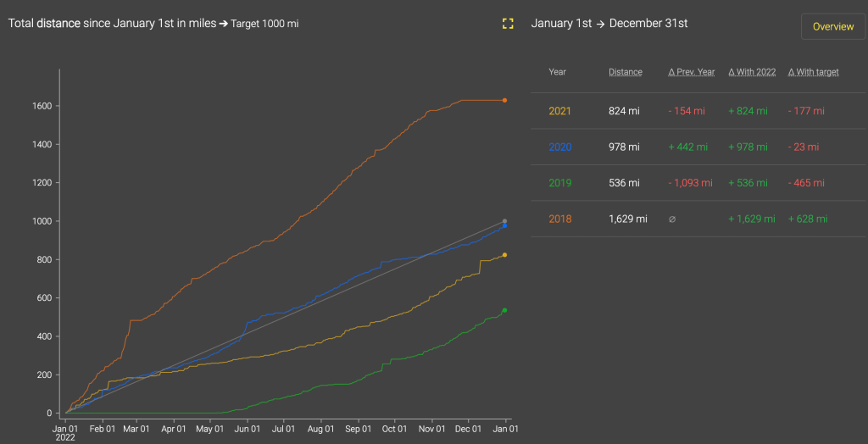Click the green endpoint dot of 2019 line
Viewport: 868px width, 444px height.
point(504,310)
